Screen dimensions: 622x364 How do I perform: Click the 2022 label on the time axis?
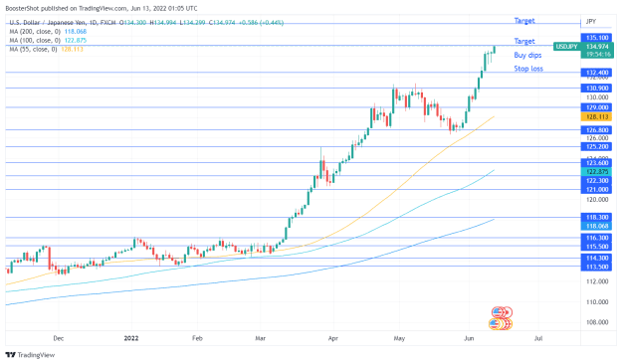(x=131, y=338)
